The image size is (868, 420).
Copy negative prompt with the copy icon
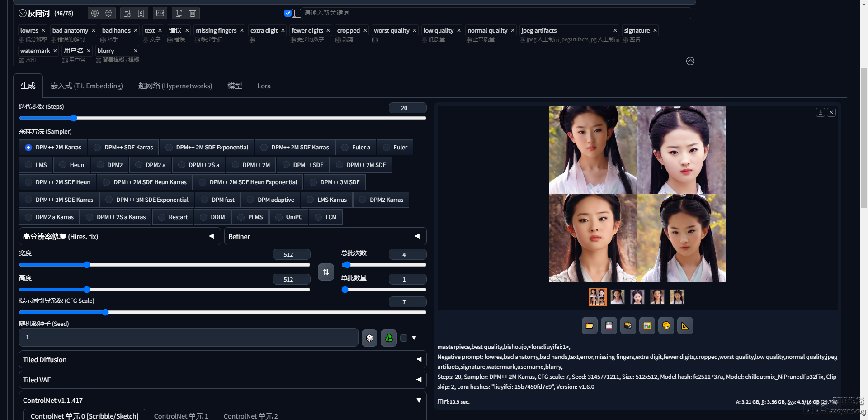click(x=179, y=13)
